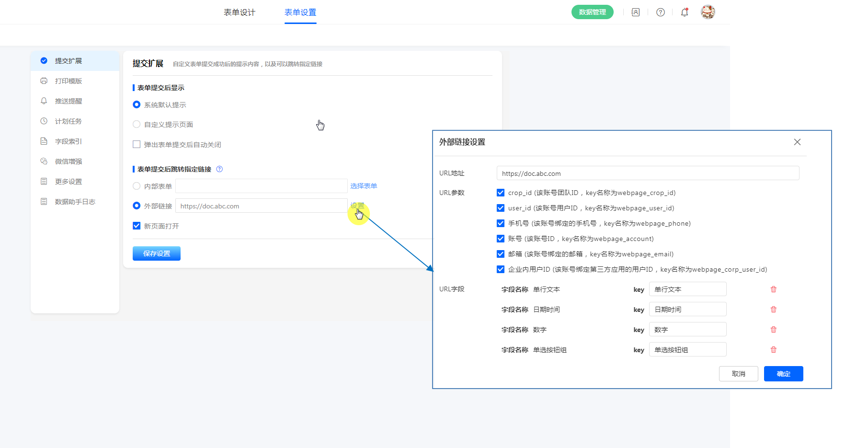The image size is (868, 448).
Task: Click the URL地址 input field
Action: click(x=648, y=173)
